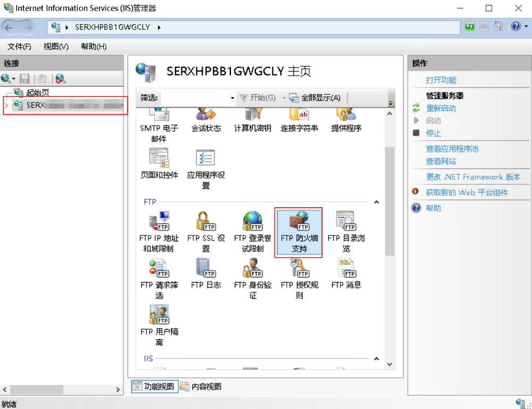Click the refresh icon beside address bar
Screen dimensions: 532x409
(x=470, y=27)
